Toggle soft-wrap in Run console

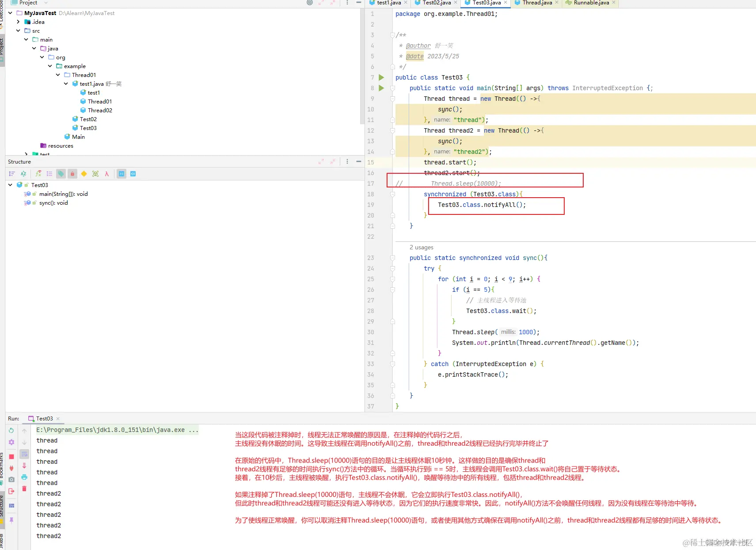click(x=24, y=454)
